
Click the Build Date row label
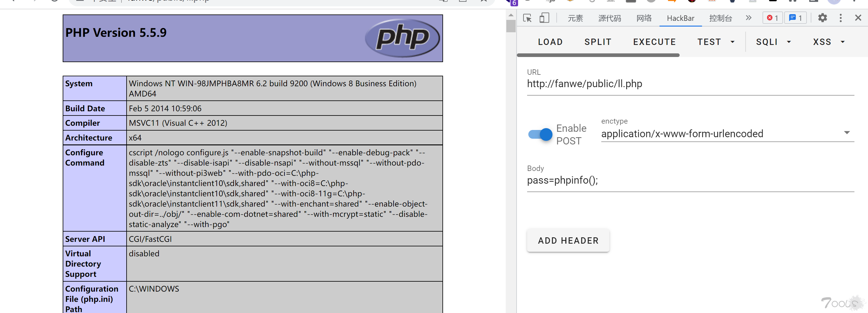click(x=85, y=109)
